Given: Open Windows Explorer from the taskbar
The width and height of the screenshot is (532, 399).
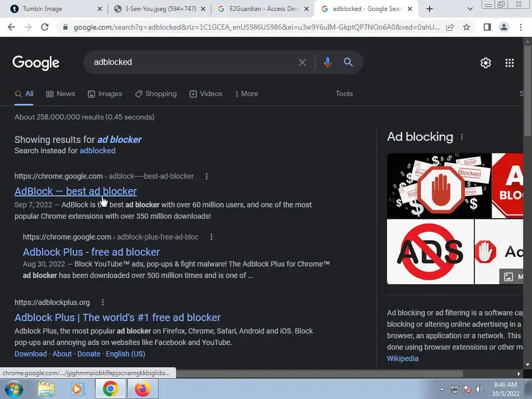Looking at the screenshot, I should pyautogui.click(x=46, y=389).
